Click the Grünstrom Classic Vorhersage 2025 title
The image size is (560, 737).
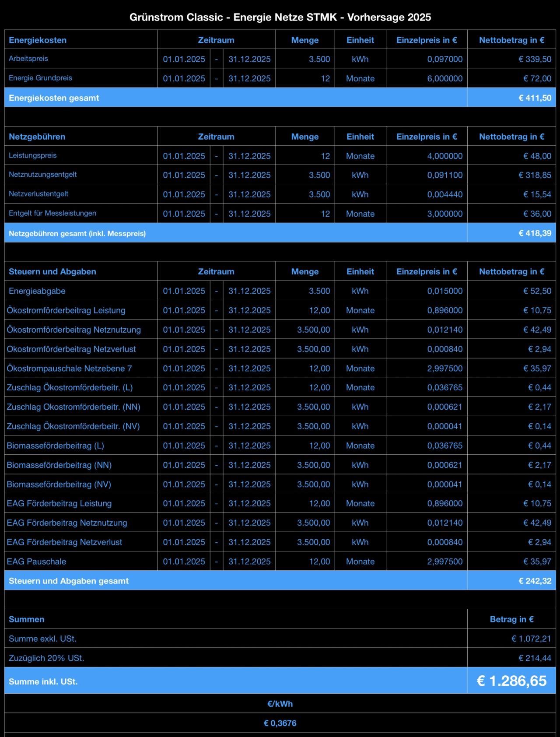(x=280, y=17)
